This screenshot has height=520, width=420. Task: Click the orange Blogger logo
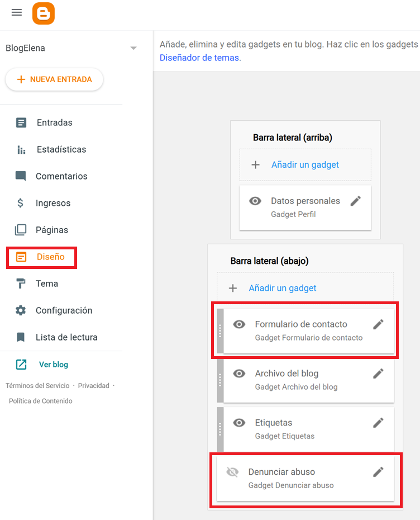(x=44, y=13)
